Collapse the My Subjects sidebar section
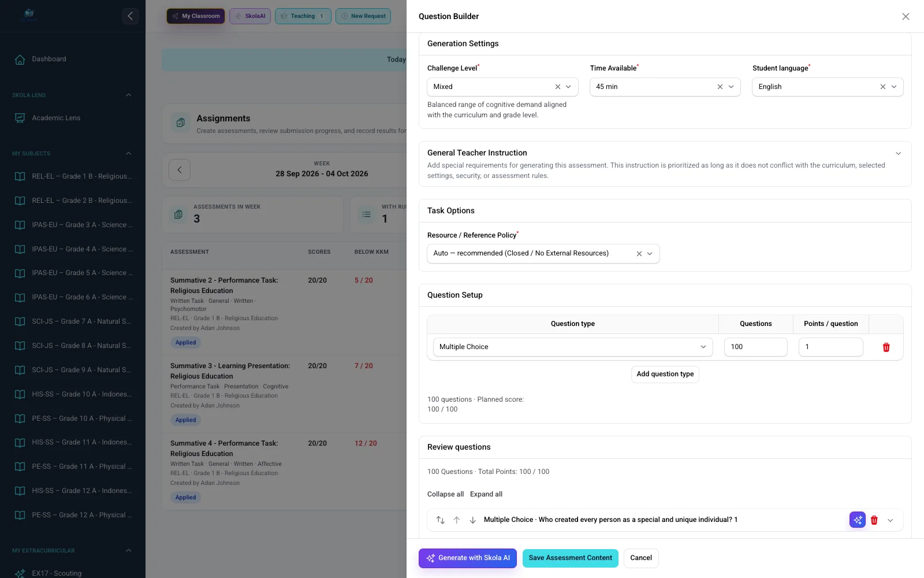Screen dimensions: 924x578 point(128,153)
